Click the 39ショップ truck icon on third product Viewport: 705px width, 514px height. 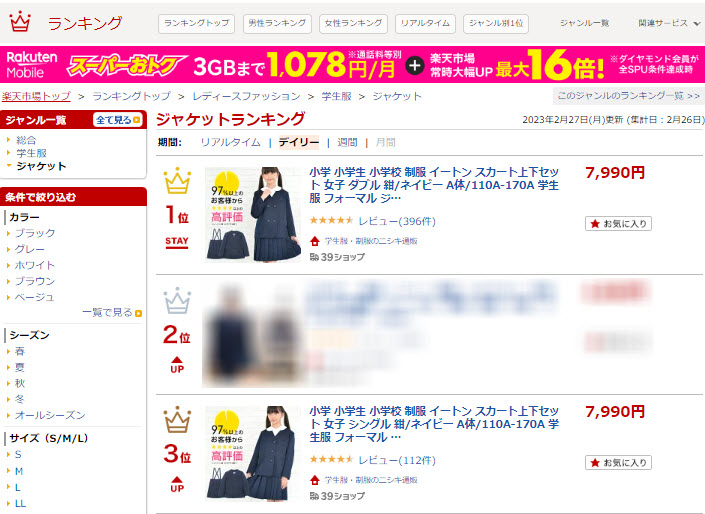[x=314, y=496]
